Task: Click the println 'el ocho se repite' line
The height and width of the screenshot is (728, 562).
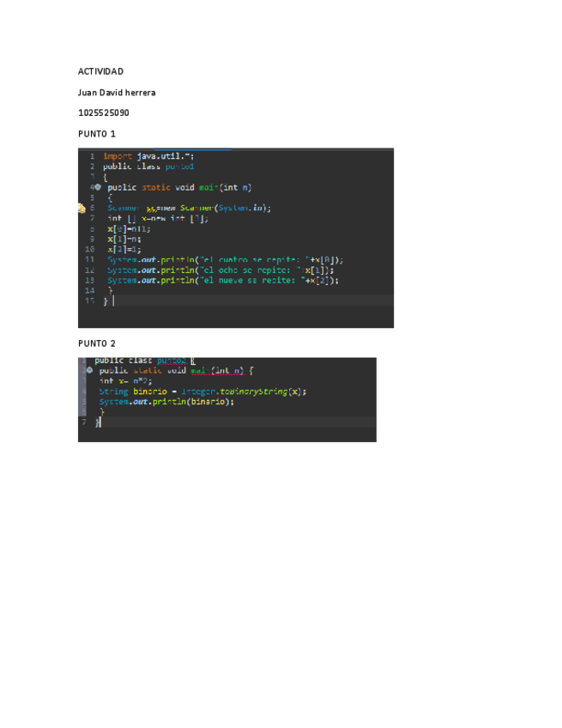Action: click(221, 270)
